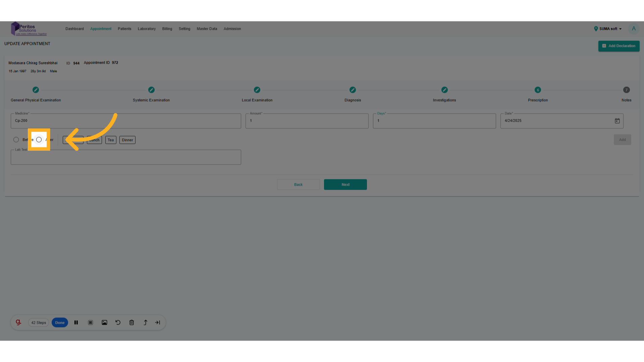Screen dimensions: 644x362
Task: Navigate to the Dashboard menu item
Action: 74,29
